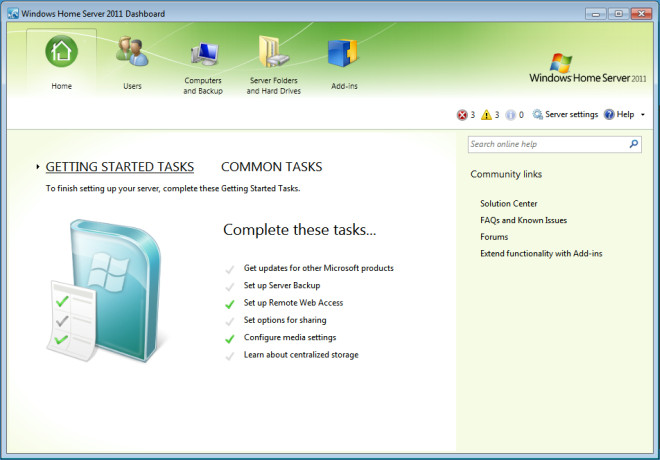The width and height of the screenshot is (660, 460).
Task: Click checkmark beside Set options for sharing
Action: (x=230, y=321)
